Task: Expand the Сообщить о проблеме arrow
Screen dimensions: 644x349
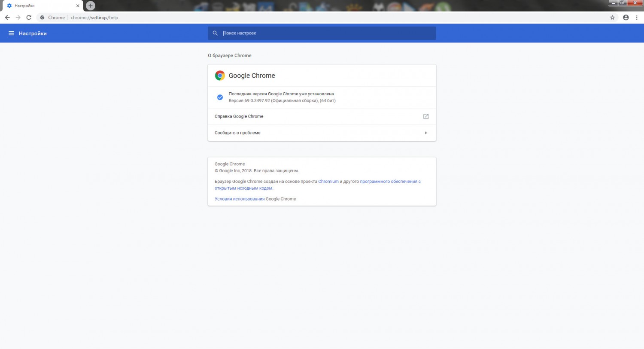Action: point(426,133)
